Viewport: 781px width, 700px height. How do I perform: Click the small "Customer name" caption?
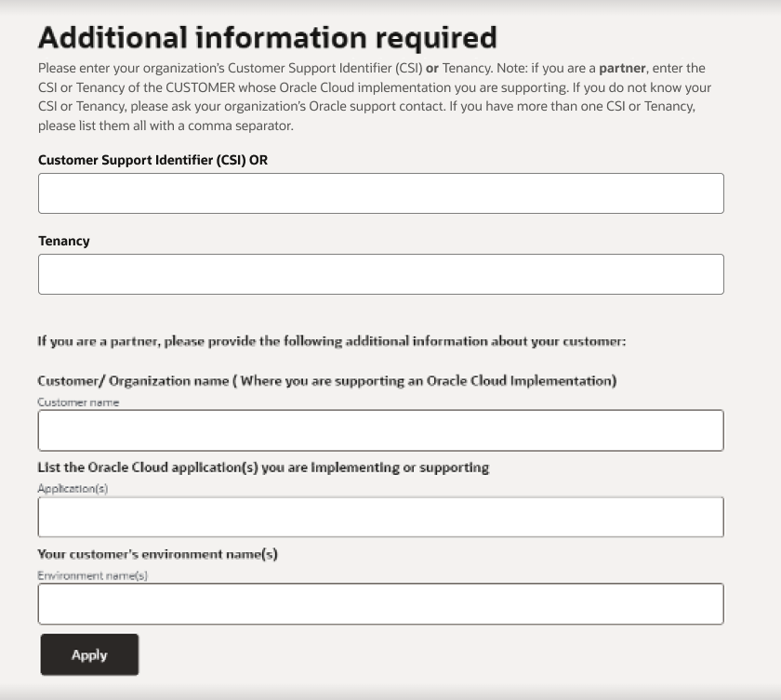tap(78, 403)
